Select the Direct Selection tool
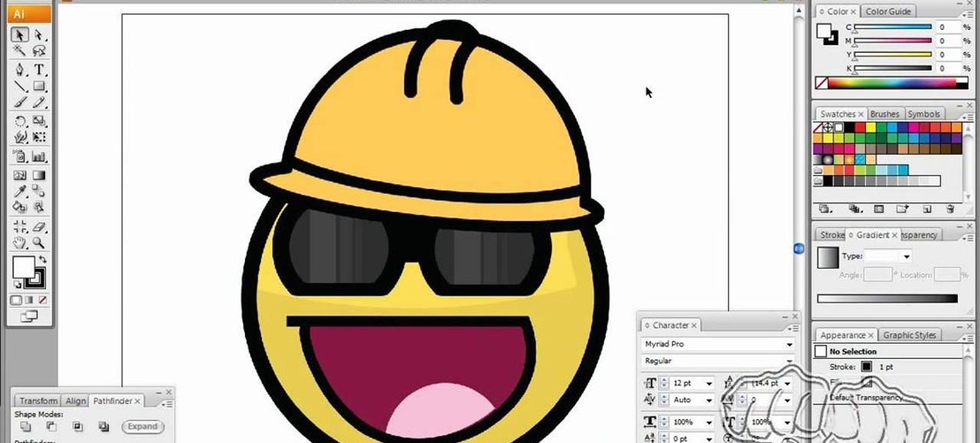The height and width of the screenshot is (443, 980). tap(39, 35)
